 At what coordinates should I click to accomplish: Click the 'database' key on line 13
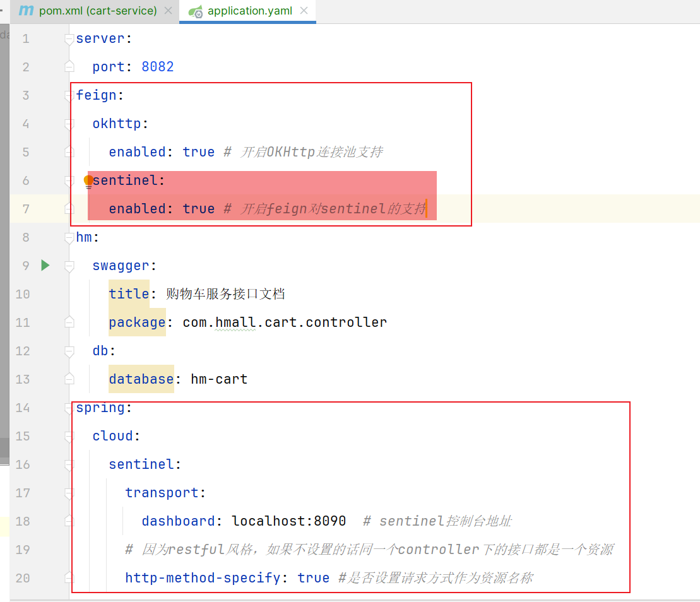point(141,379)
